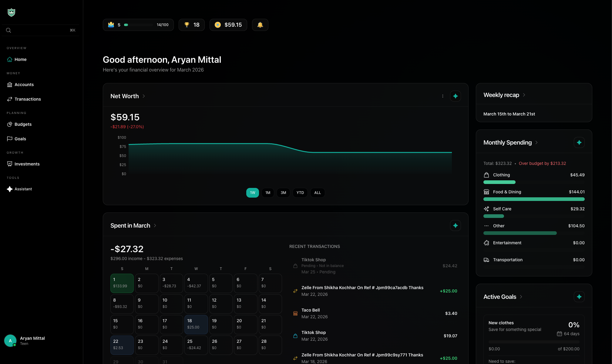612x364 pixels.
Task: Expand Active Goals with its chevron
Action: click(521, 297)
